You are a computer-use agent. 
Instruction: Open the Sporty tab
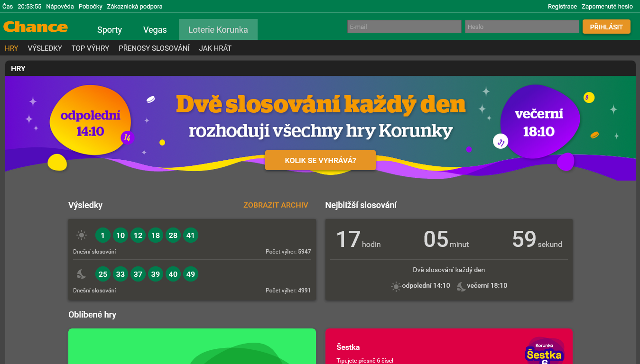[x=110, y=29]
